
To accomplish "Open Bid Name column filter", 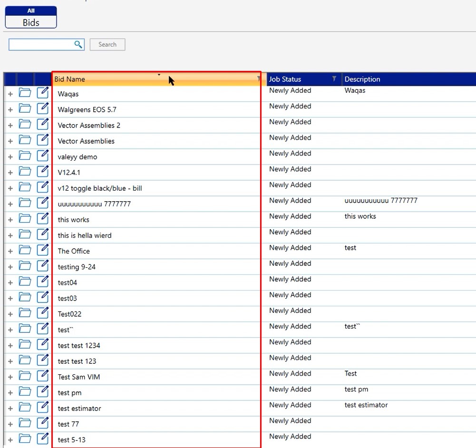I will point(259,79).
